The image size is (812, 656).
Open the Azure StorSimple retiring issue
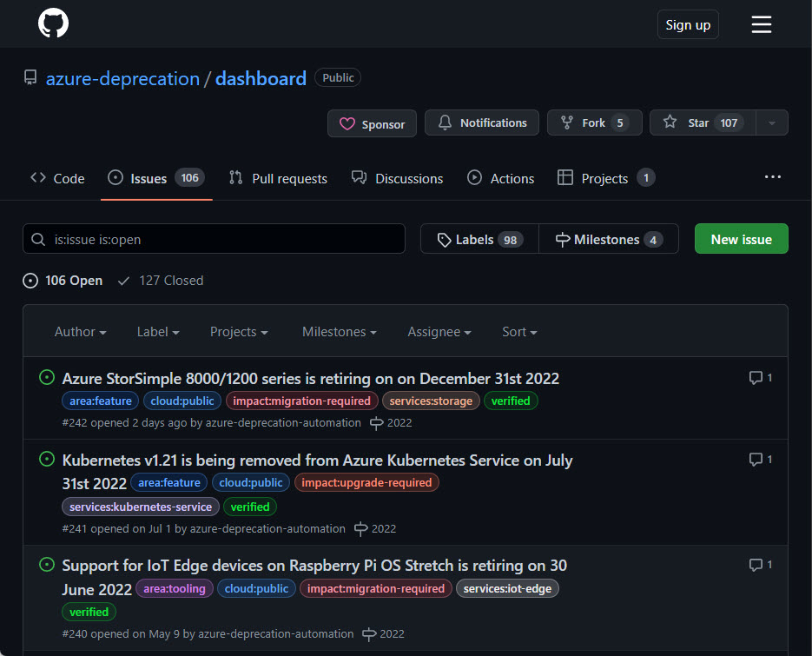coord(311,379)
